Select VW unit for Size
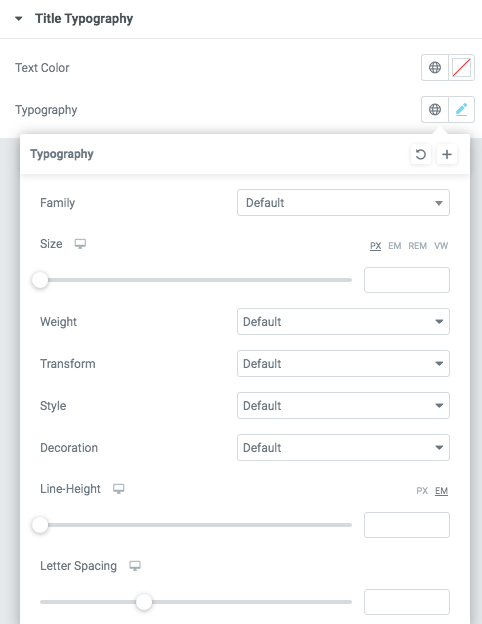Screen dimensions: 482x624 click(x=441, y=246)
